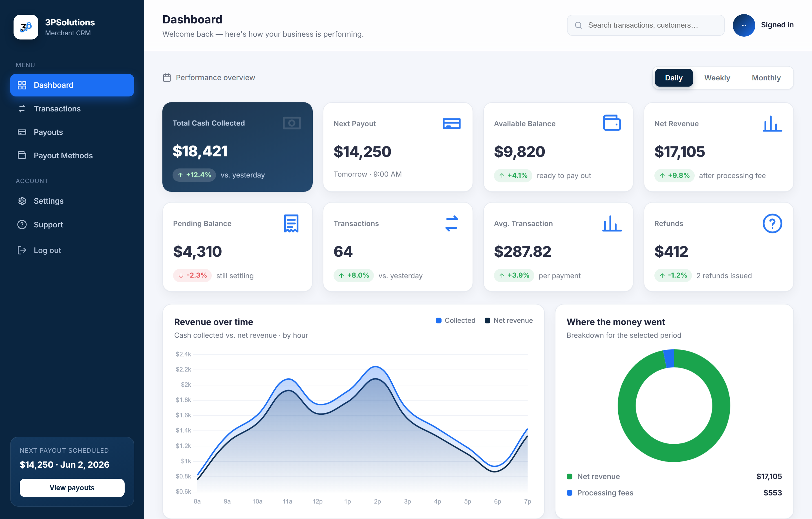Open Payouts from the sidebar menu
The image size is (812, 519).
pyautogui.click(x=72, y=132)
